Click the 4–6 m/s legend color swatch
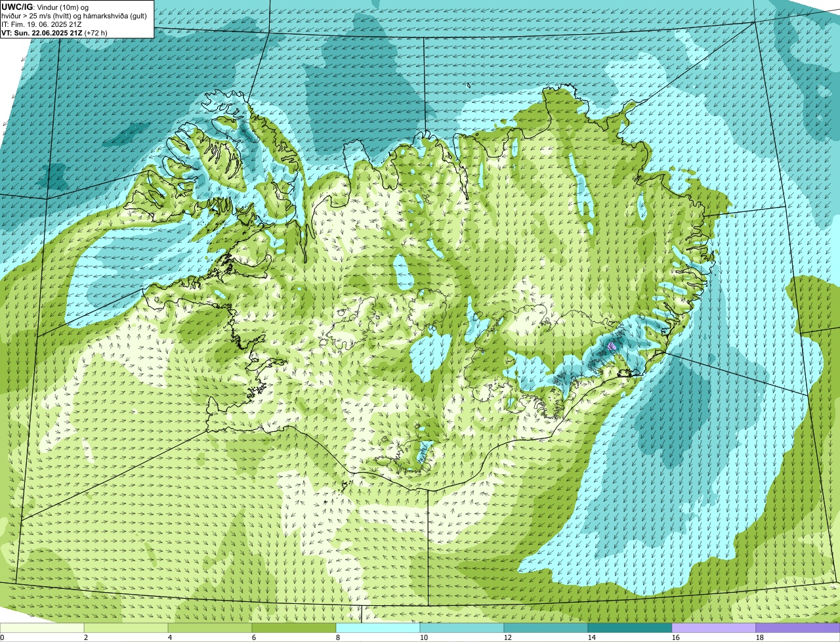The height and width of the screenshot is (642, 840). click(x=210, y=628)
